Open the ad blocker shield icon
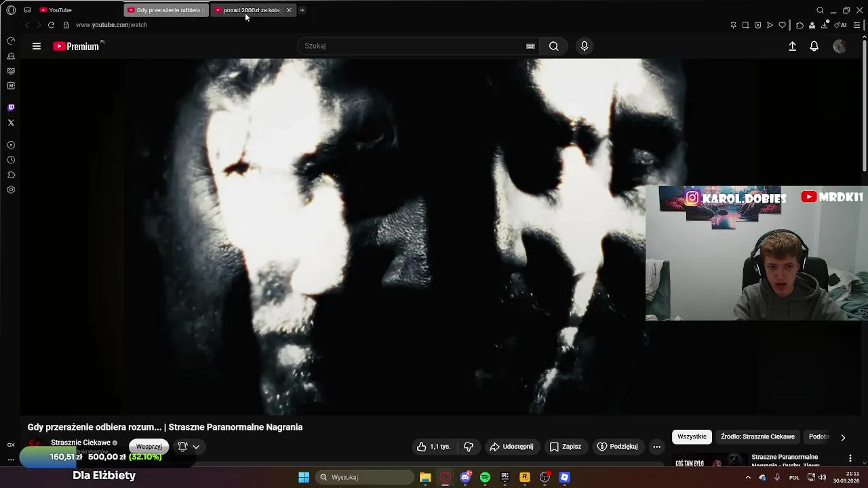Screen dimensions: 868x488 click(757, 25)
